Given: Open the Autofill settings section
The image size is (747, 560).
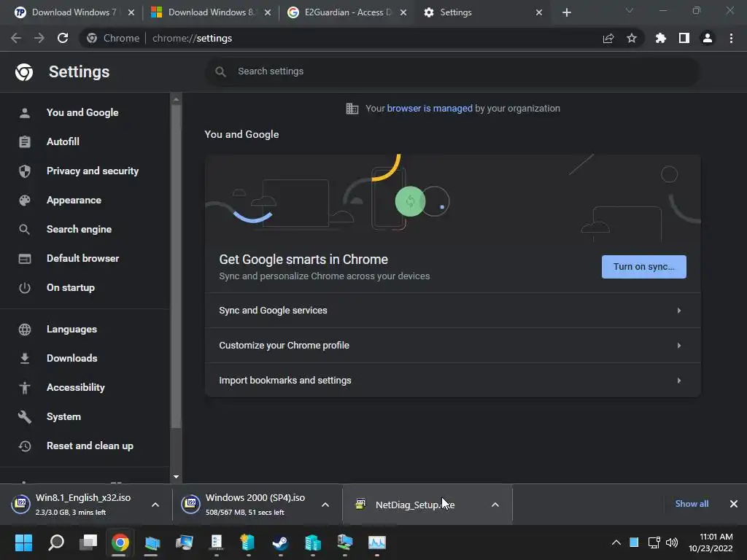Looking at the screenshot, I should coord(63,141).
